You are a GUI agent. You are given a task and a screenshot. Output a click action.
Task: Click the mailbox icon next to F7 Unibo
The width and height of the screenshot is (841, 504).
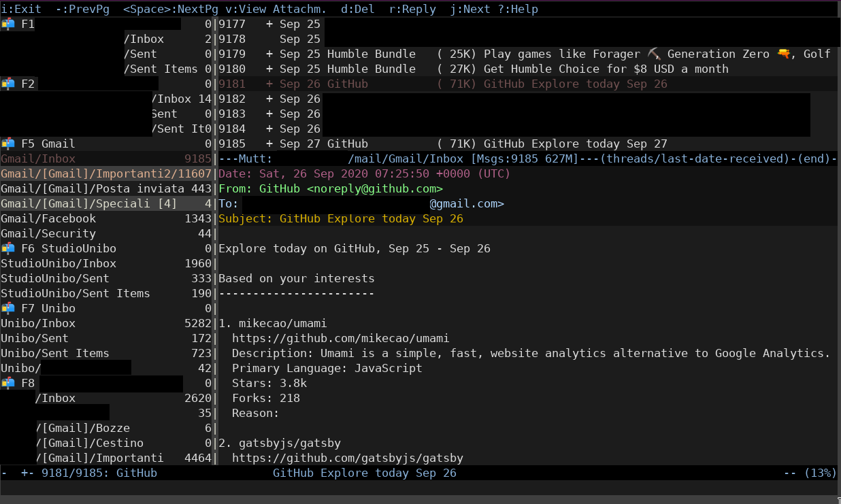pyautogui.click(x=8, y=309)
